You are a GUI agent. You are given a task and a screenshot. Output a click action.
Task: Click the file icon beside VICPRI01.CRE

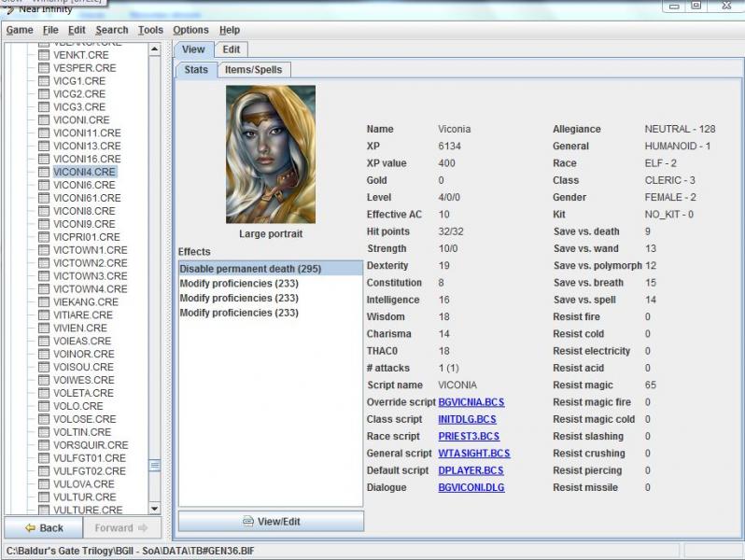click(x=44, y=237)
